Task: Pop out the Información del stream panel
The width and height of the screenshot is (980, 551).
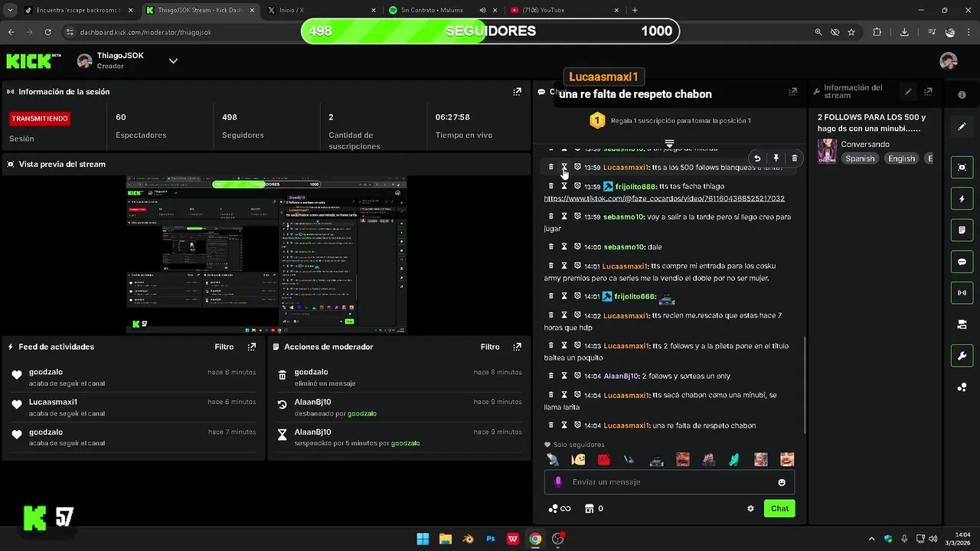Action: pos(928,92)
